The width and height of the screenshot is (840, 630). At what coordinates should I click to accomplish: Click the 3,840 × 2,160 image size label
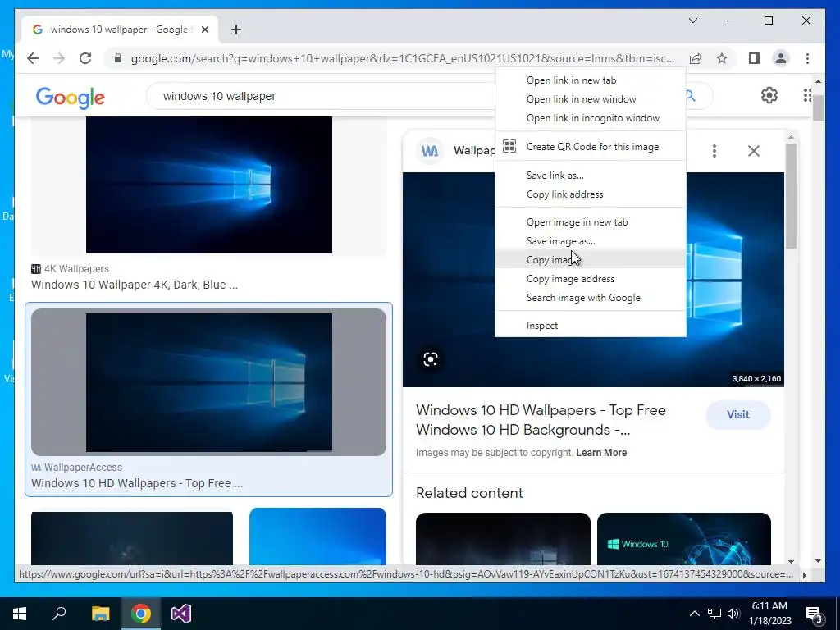(756, 379)
